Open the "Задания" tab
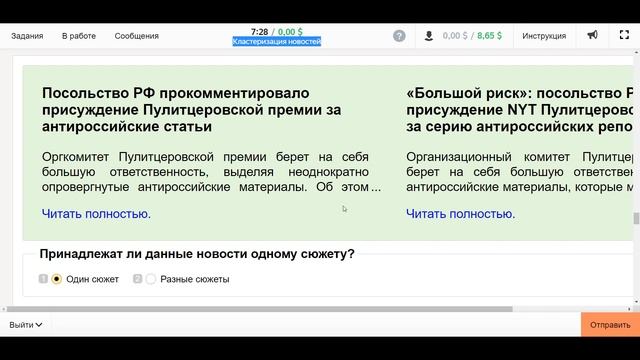This screenshot has width=640, height=360. tap(27, 36)
